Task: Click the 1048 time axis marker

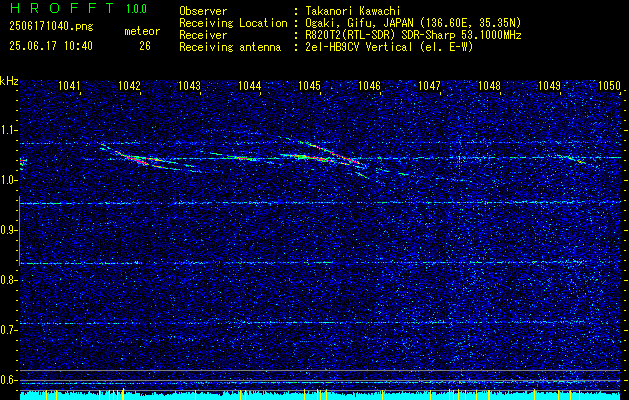Action: tap(490, 85)
